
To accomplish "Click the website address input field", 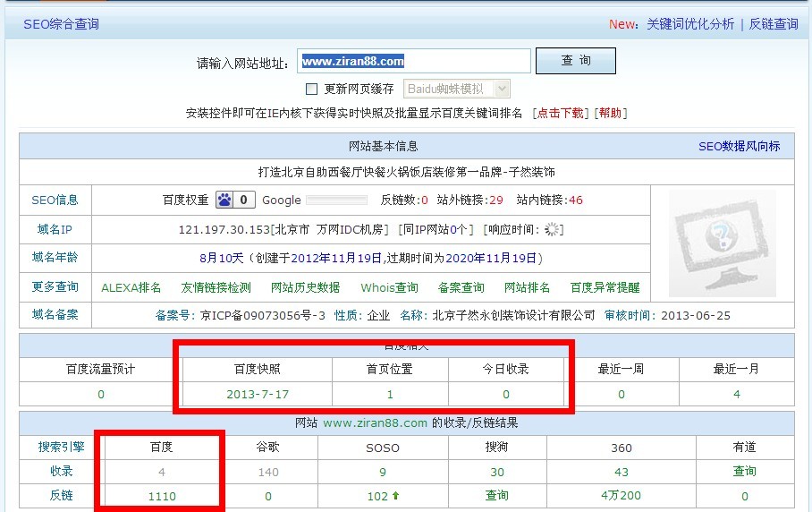I will point(414,61).
